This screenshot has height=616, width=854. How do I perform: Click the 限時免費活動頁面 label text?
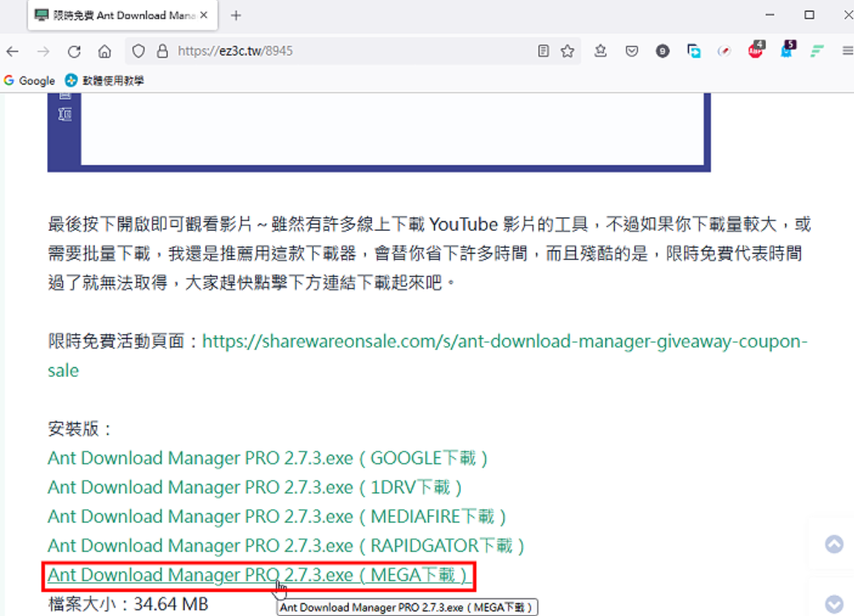124,341
